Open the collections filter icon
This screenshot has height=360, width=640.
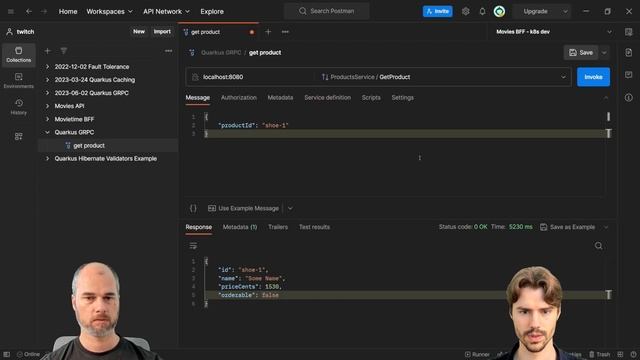pyautogui.click(x=64, y=51)
